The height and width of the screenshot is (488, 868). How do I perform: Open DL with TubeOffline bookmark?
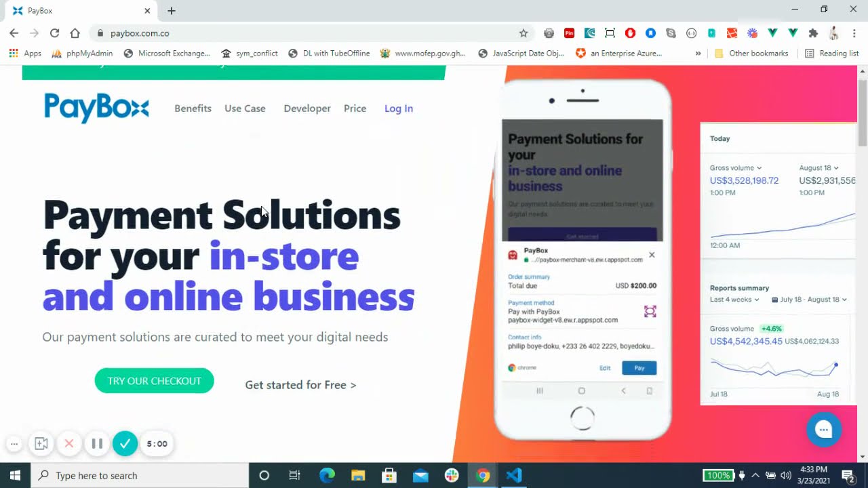tap(329, 53)
